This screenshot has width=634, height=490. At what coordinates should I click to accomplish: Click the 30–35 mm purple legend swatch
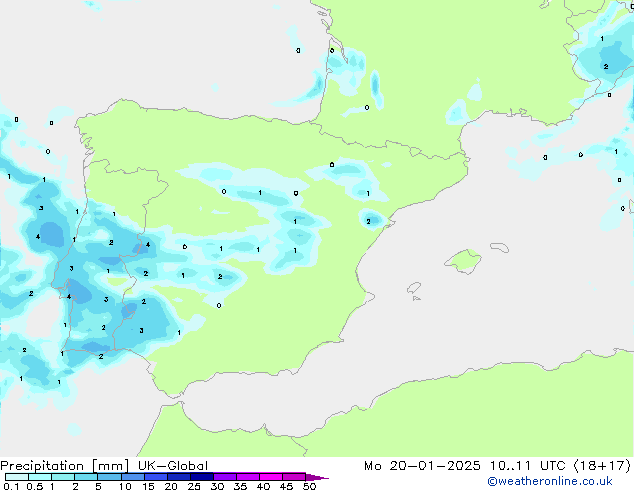225,477
